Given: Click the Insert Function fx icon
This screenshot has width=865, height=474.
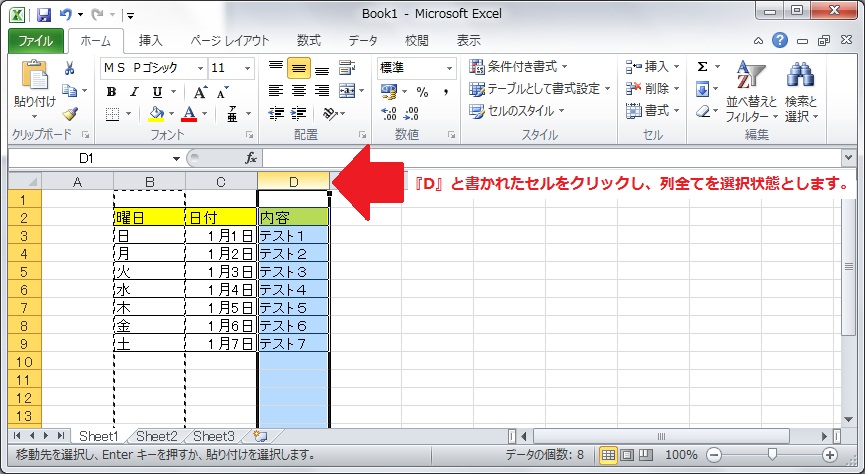Looking at the screenshot, I should click(x=250, y=159).
